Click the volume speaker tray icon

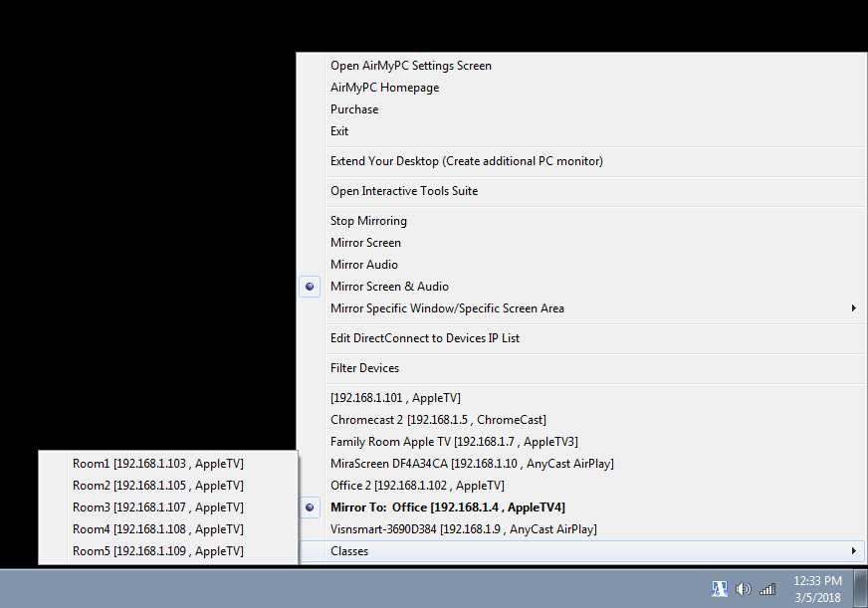point(743,588)
